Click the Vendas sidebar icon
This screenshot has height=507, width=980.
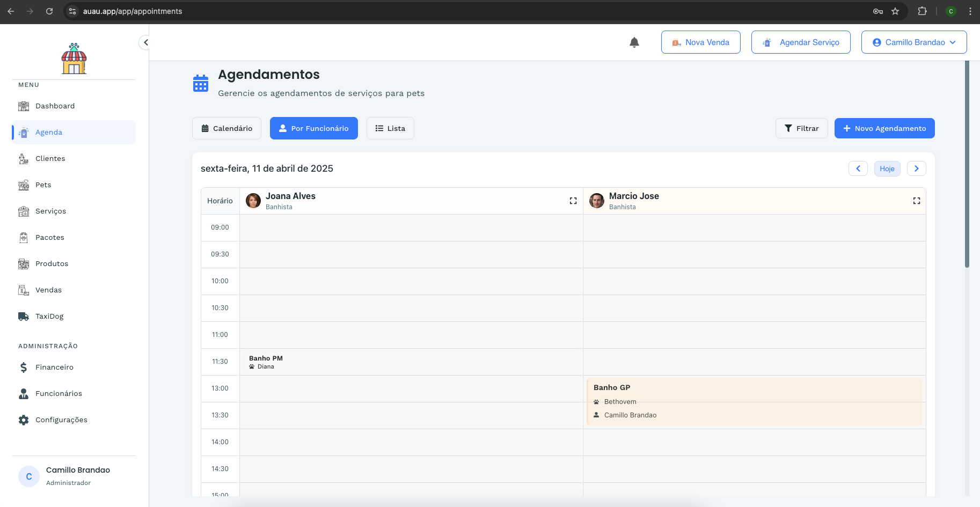pyautogui.click(x=24, y=290)
